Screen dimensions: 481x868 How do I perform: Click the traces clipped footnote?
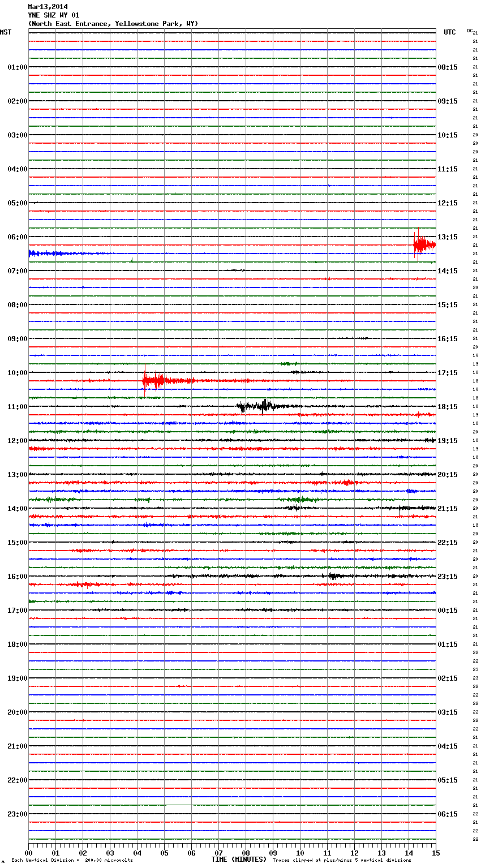[342, 860]
